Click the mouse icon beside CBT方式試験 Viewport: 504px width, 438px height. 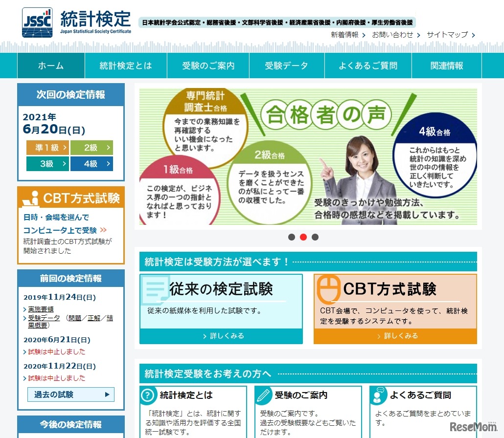click(x=328, y=289)
